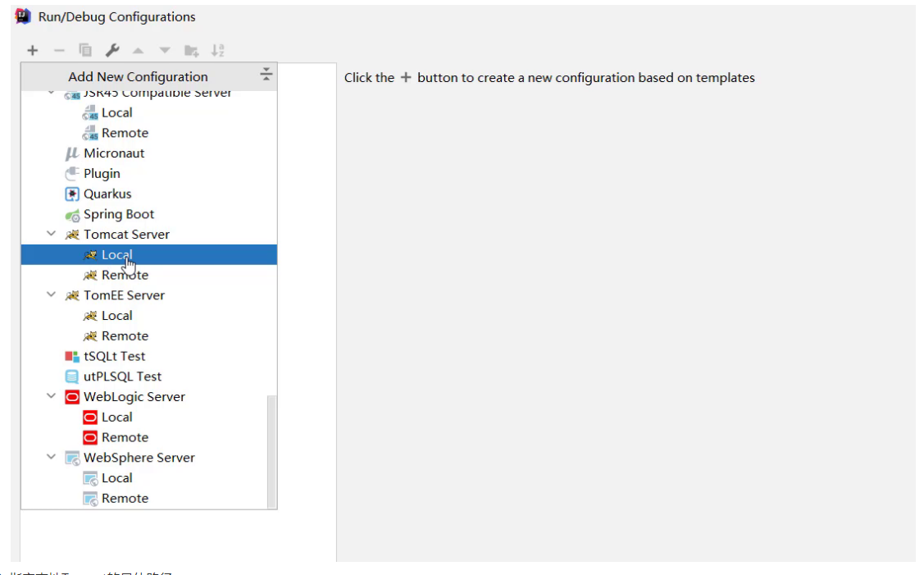Viewport: 924px width, 575px height.
Task: Click the Move Up arrow icon
Action: point(138,51)
